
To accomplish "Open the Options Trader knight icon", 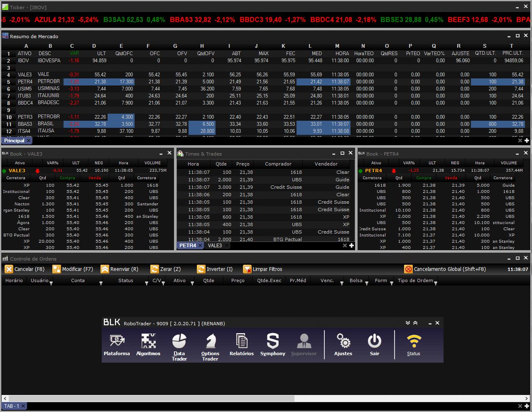I will [210, 346].
